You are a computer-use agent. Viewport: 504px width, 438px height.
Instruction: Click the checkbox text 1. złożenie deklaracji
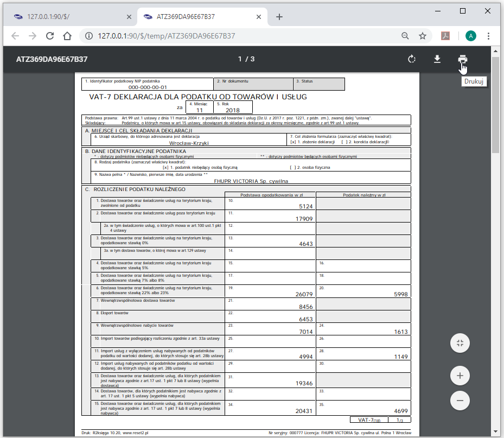(x=316, y=142)
